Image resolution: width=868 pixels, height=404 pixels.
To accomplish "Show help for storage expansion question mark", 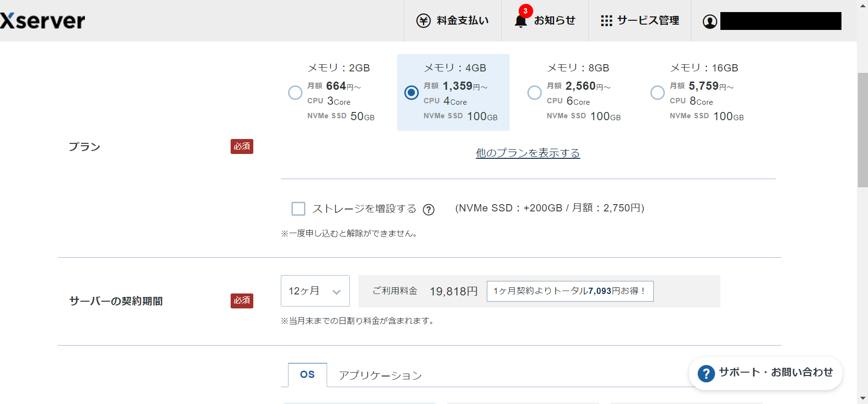I will point(428,209).
